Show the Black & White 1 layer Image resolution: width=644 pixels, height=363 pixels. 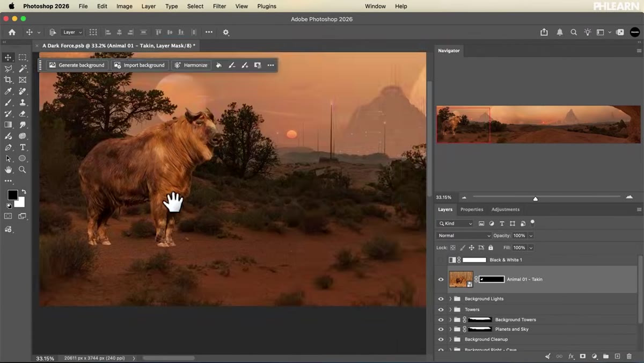441,260
